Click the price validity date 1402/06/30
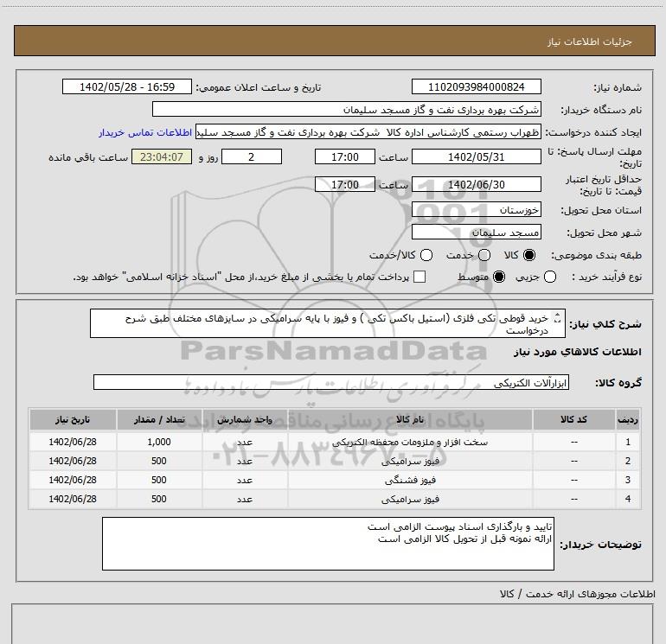Viewport: 666px width, 644px height. (476, 184)
